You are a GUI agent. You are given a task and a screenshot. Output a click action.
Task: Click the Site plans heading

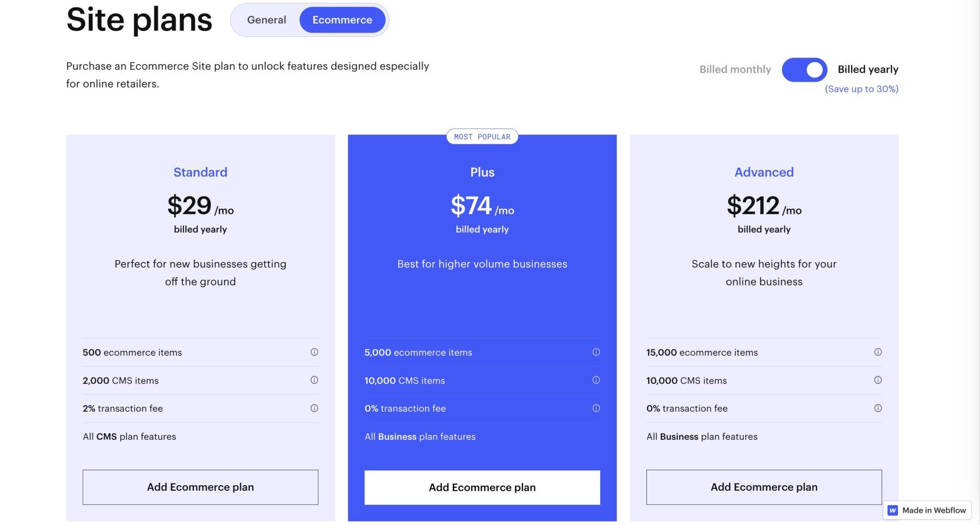139,20
